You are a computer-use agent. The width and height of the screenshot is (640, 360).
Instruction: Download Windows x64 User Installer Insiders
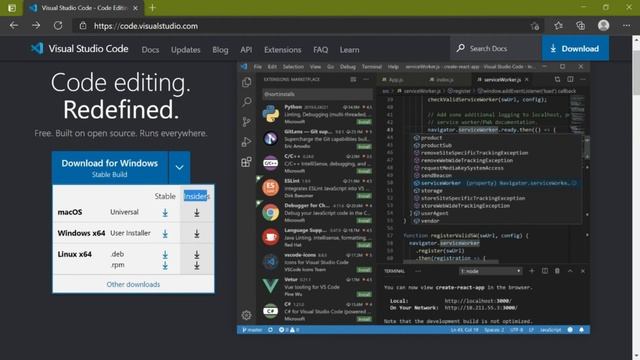(196, 233)
